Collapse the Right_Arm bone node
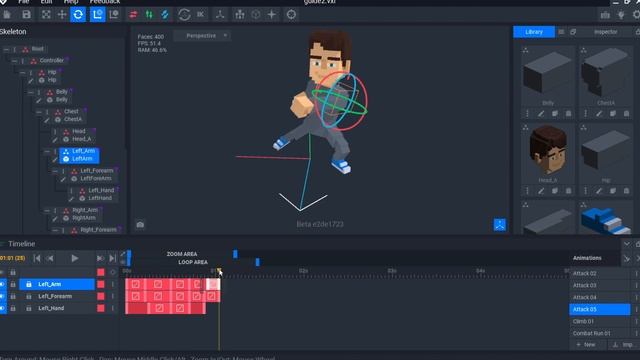Viewport: 640px width, 360px height. pos(47,211)
